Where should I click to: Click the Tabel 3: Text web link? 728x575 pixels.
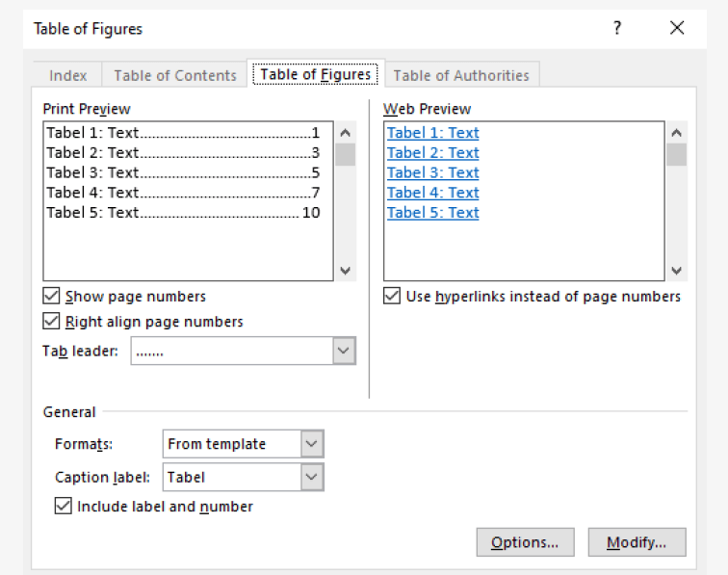pyautogui.click(x=432, y=172)
